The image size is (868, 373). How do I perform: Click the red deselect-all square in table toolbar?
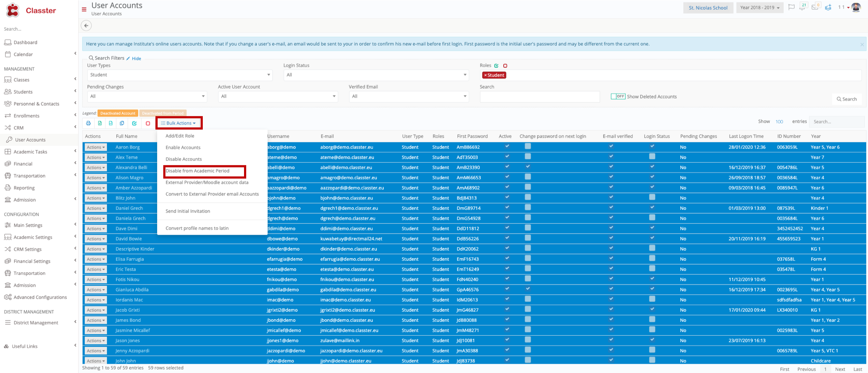click(x=148, y=123)
